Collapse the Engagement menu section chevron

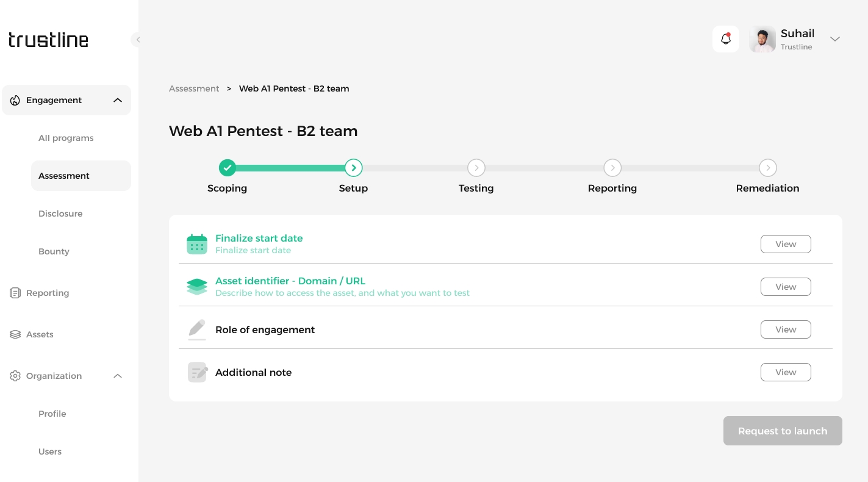(118, 101)
